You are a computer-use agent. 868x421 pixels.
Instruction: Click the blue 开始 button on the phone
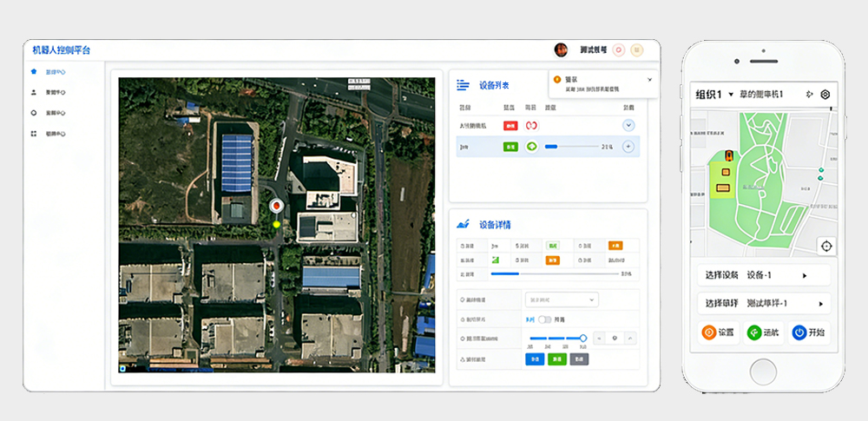pos(809,333)
